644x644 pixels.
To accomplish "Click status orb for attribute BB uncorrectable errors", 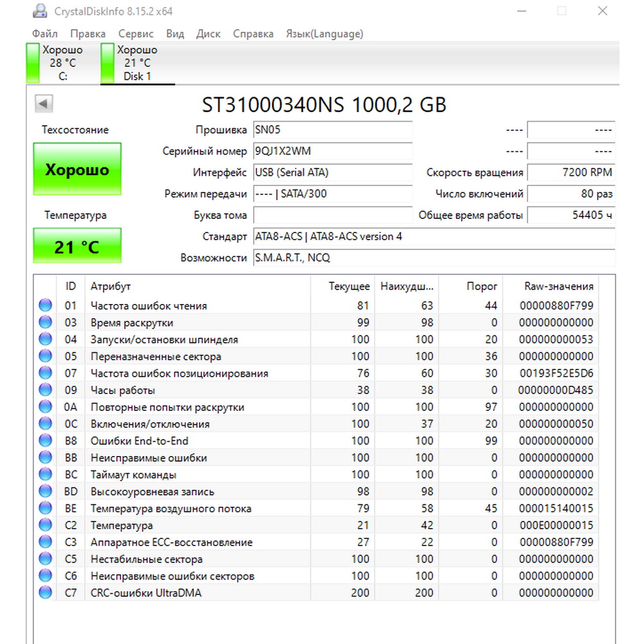I will click(45, 457).
